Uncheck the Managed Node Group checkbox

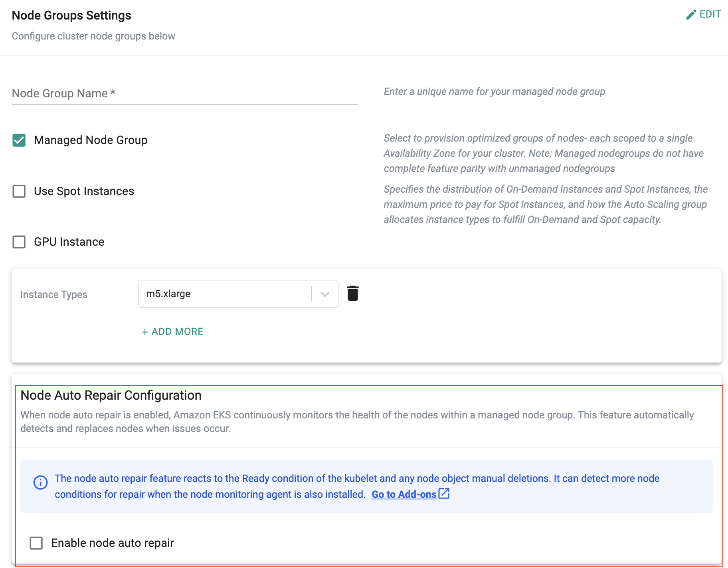[19, 140]
